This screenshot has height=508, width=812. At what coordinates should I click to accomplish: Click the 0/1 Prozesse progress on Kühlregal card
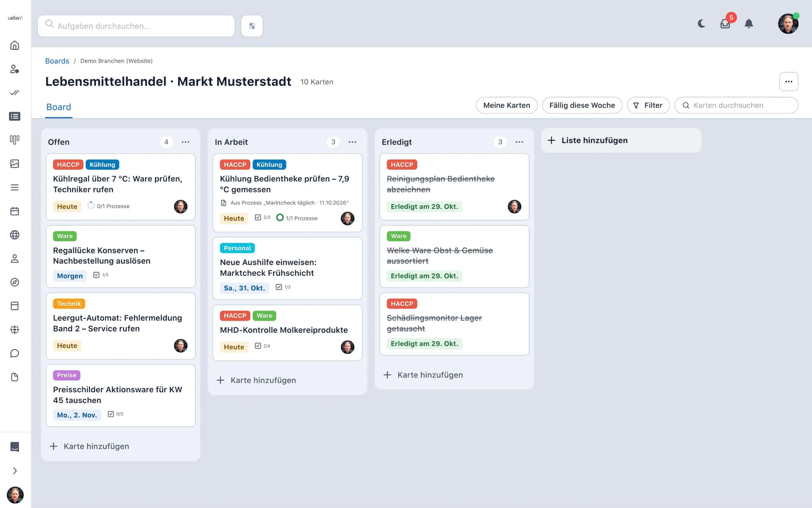(108, 206)
